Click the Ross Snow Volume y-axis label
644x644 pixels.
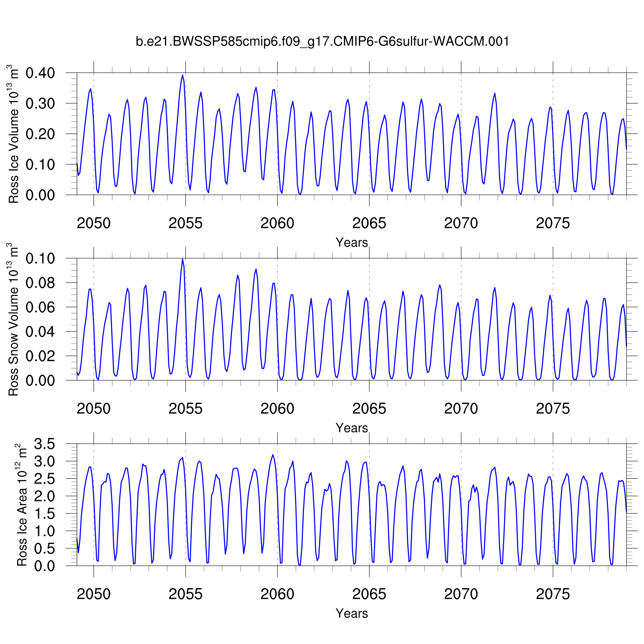(14, 319)
